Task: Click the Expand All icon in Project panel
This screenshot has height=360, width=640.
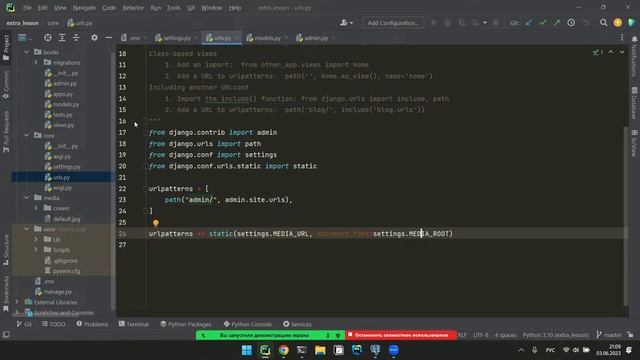Action: [62, 38]
